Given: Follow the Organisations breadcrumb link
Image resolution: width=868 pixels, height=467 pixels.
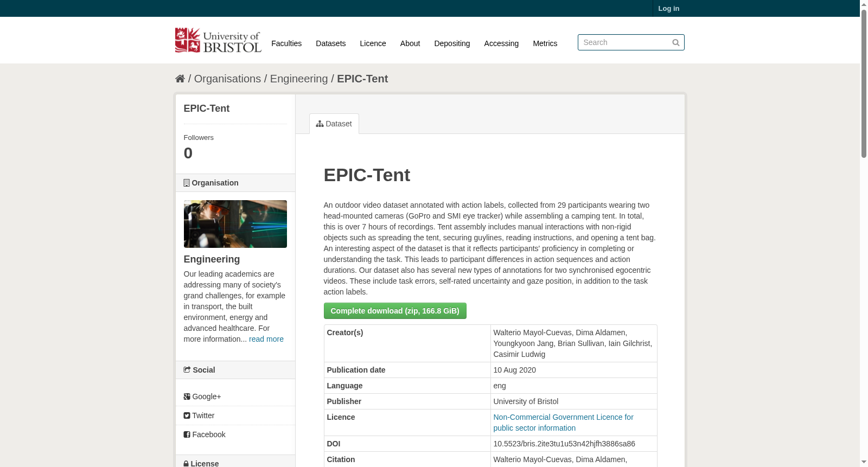Looking at the screenshot, I should pyautogui.click(x=227, y=79).
